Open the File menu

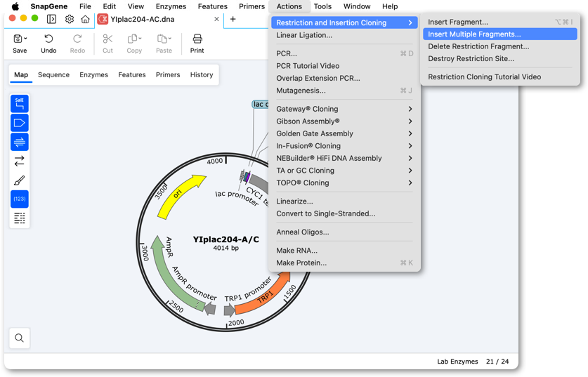[x=85, y=6]
